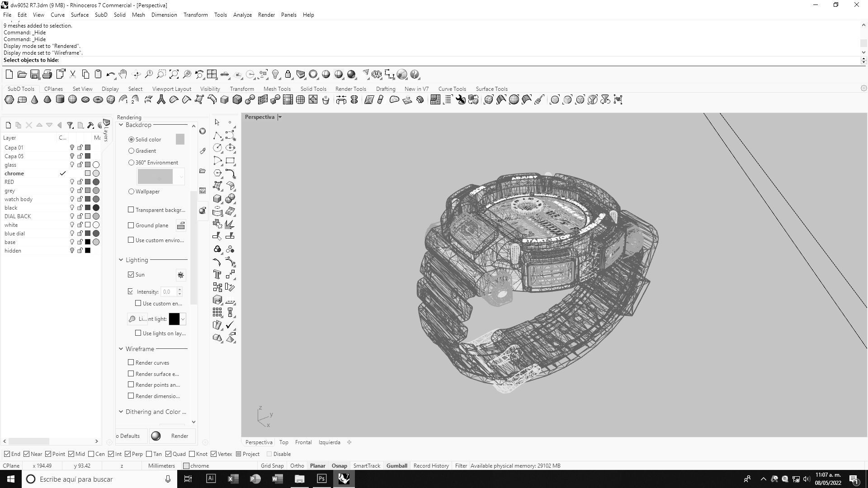This screenshot has height=488, width=868.
Task: Click the Print icon
Action: tap(47, 75)
